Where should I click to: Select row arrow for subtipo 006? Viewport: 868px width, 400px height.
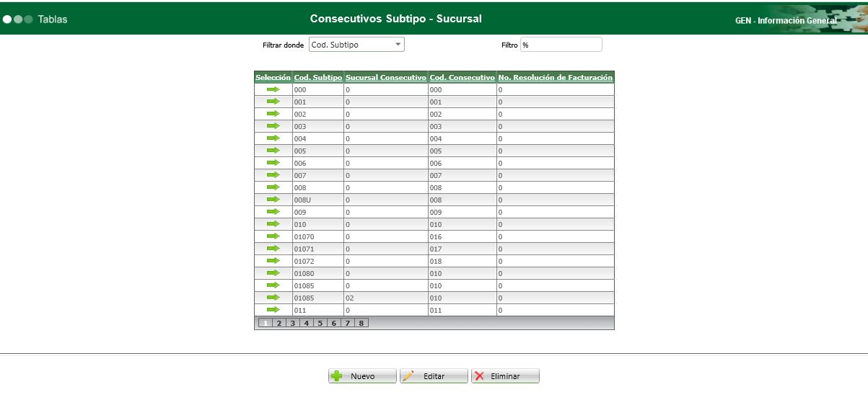(x=273, y=163)
